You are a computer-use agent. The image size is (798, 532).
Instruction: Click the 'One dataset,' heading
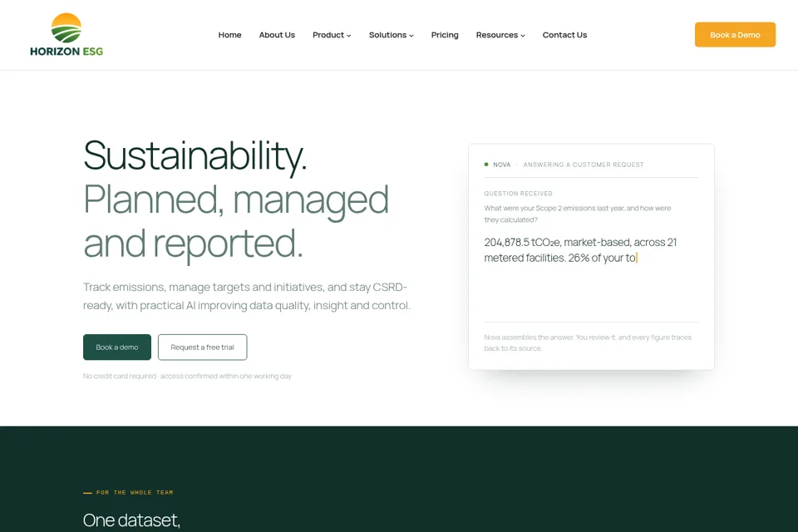131,520
